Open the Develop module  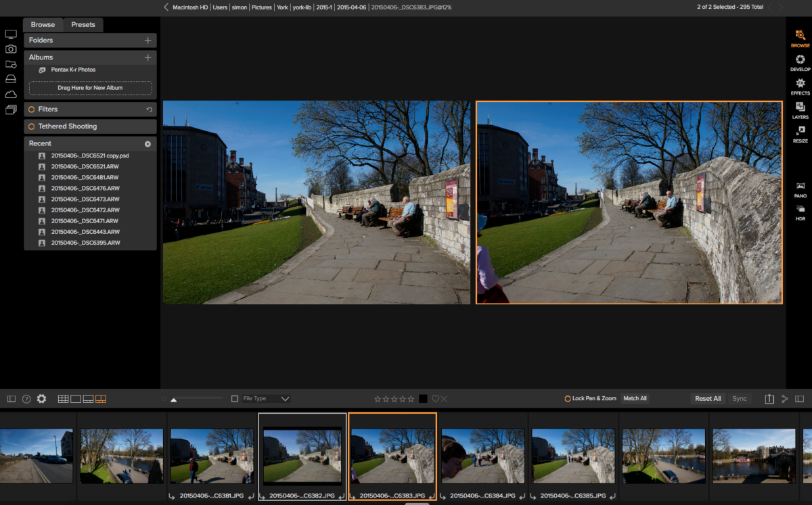click(x=800, y=63)
